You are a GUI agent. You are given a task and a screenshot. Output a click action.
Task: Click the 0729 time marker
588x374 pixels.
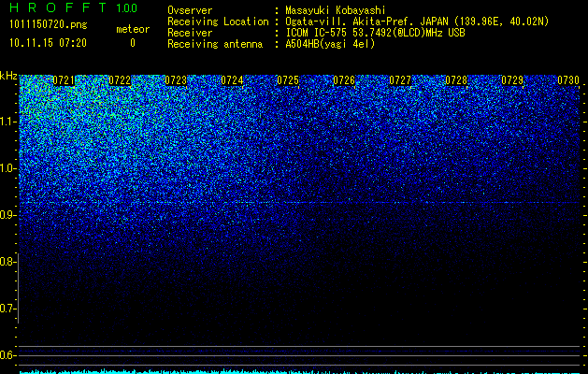(512, 80)
